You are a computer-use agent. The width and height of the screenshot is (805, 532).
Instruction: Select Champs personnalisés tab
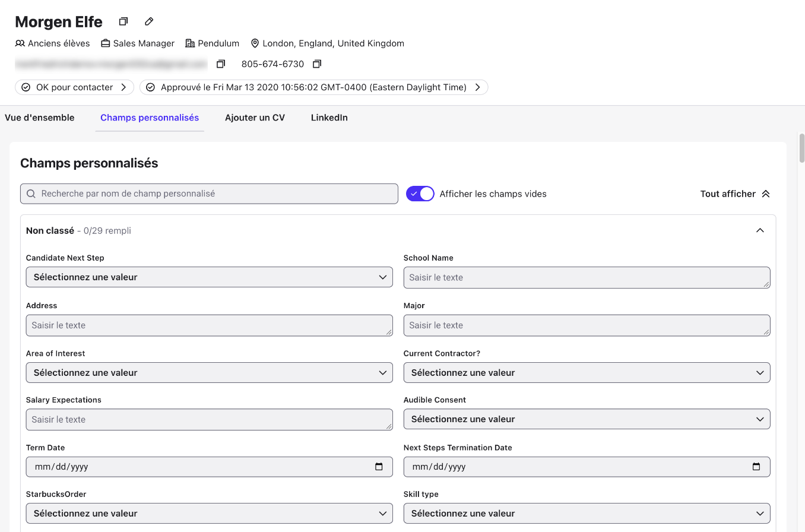point(150,118)
